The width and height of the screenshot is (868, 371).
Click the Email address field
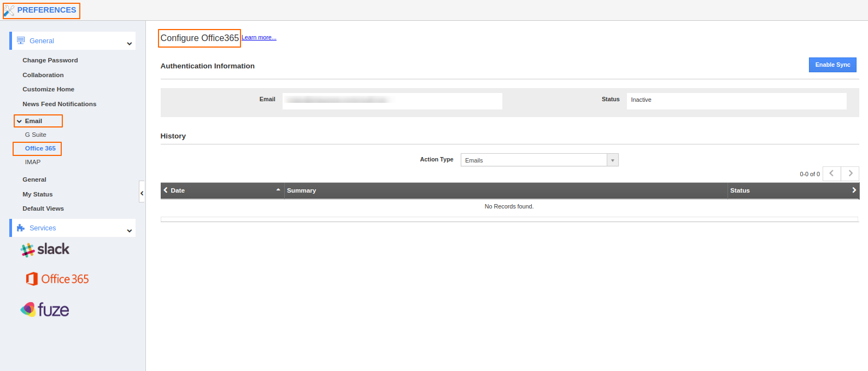coord(392,101)
